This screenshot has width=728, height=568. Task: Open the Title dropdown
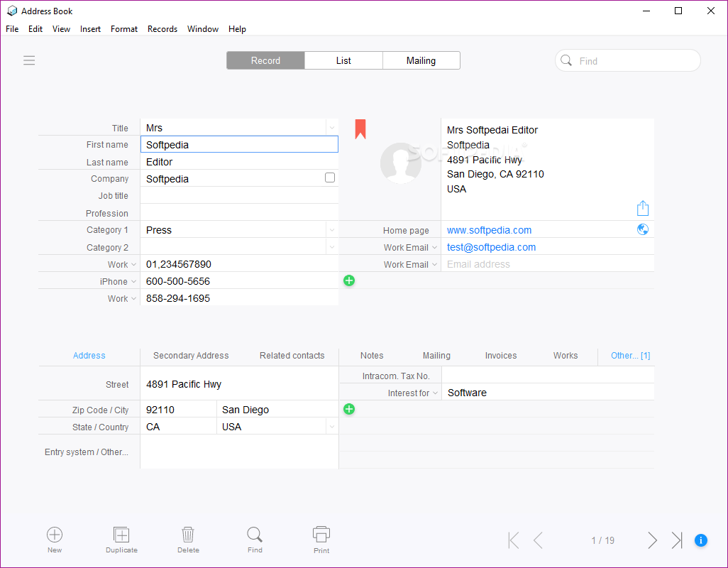tap(331, 128)
